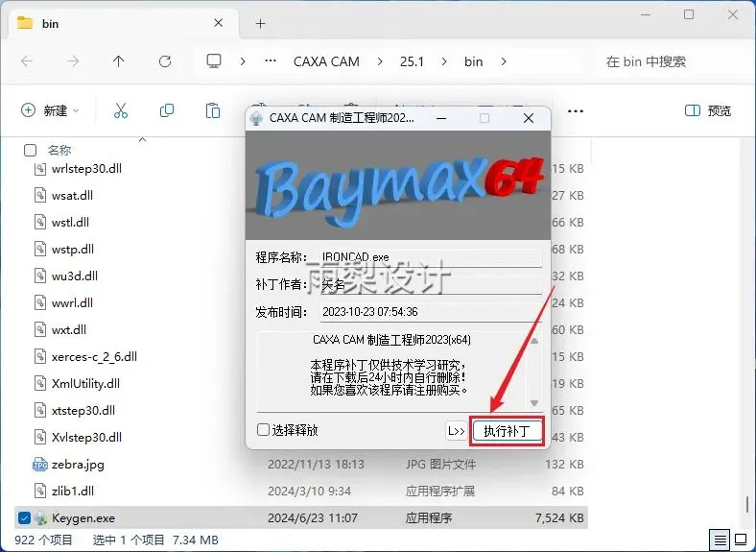Image resolution: width=756 pixels, height=552 pixels.
Task: Expand the chevron after 25.1 in path
Action: (444, 61)
